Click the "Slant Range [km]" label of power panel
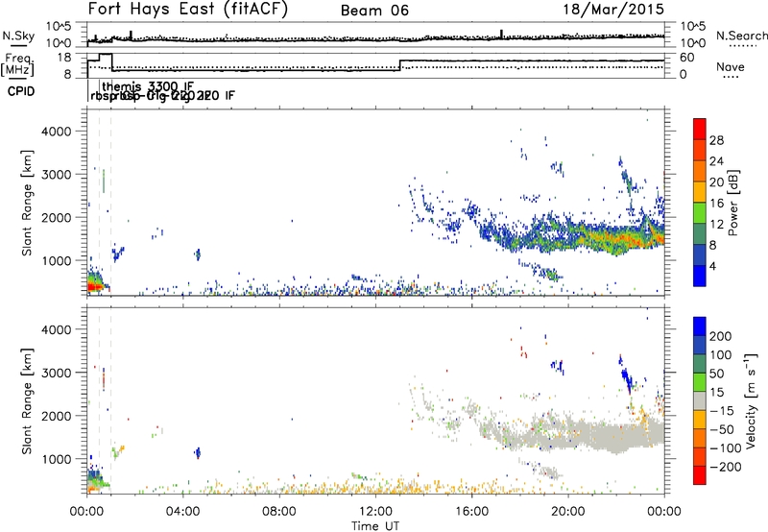This screenshot has height=532, width=768. (x=27, y=203)
